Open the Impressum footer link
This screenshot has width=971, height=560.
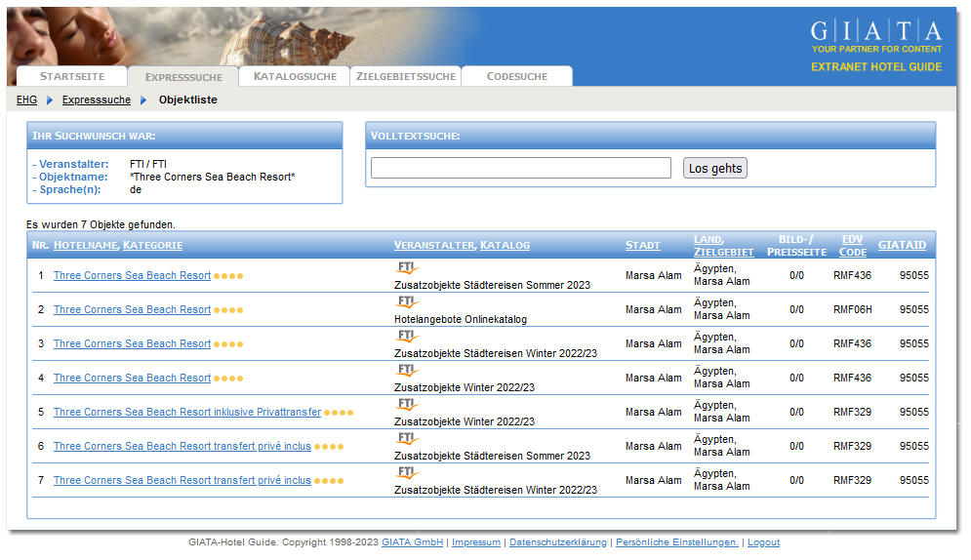[x=476, y=542]
